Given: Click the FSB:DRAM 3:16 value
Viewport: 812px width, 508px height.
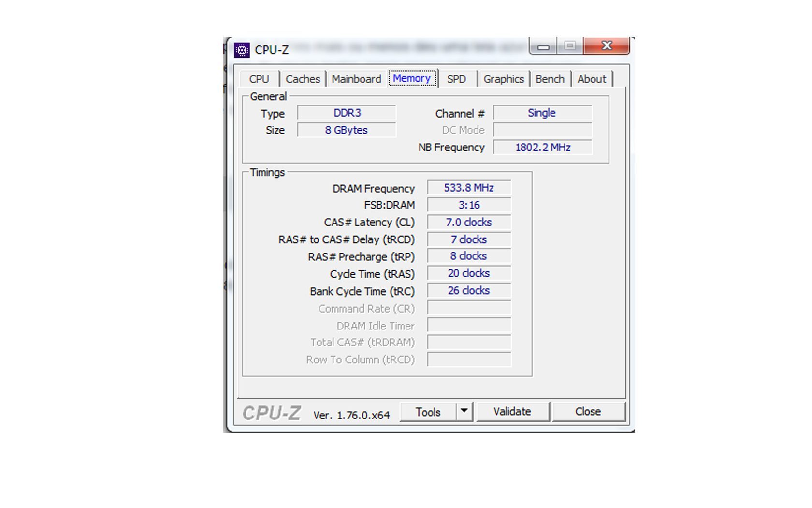Looking at the screenshot, I should tap(469, 205).
